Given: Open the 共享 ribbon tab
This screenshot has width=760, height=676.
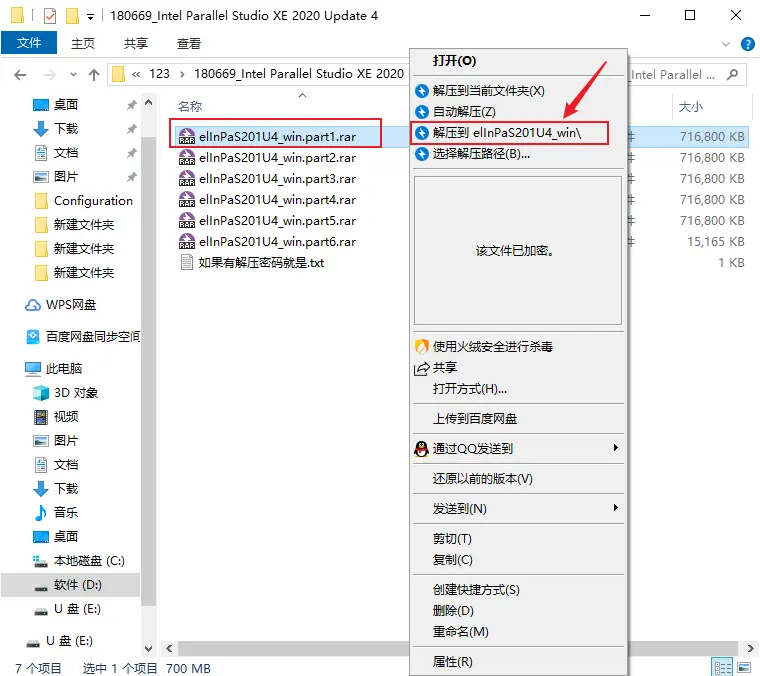Looking at the screenshot, I should (136, 43).
